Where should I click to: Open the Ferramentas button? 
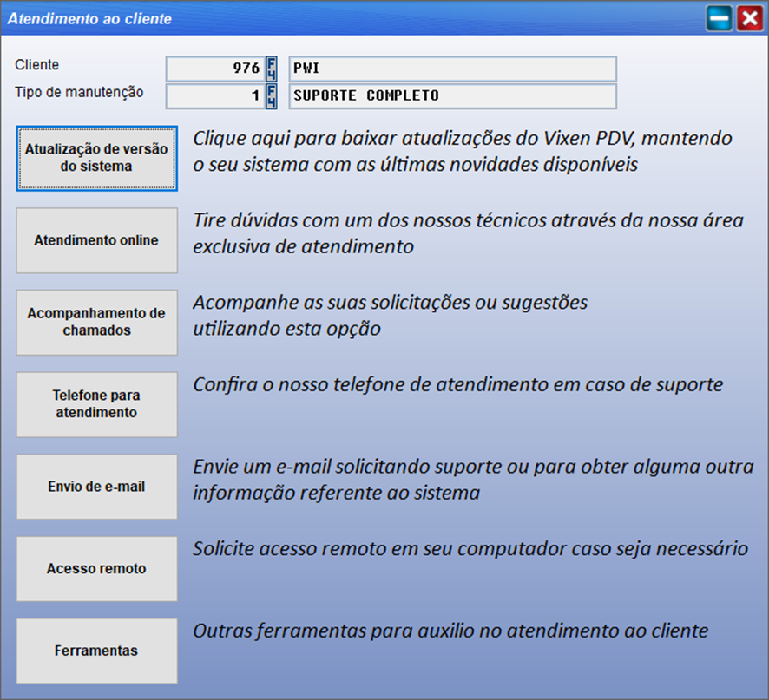[96, 651]
